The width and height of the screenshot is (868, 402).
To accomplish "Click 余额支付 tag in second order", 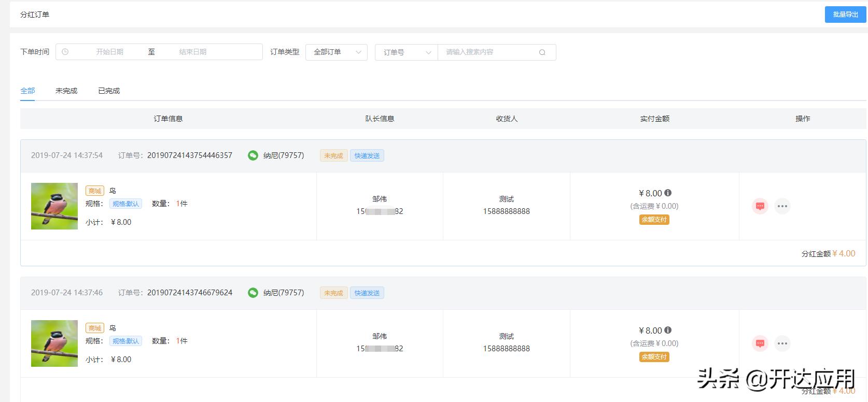I will (x=654, y=357).
